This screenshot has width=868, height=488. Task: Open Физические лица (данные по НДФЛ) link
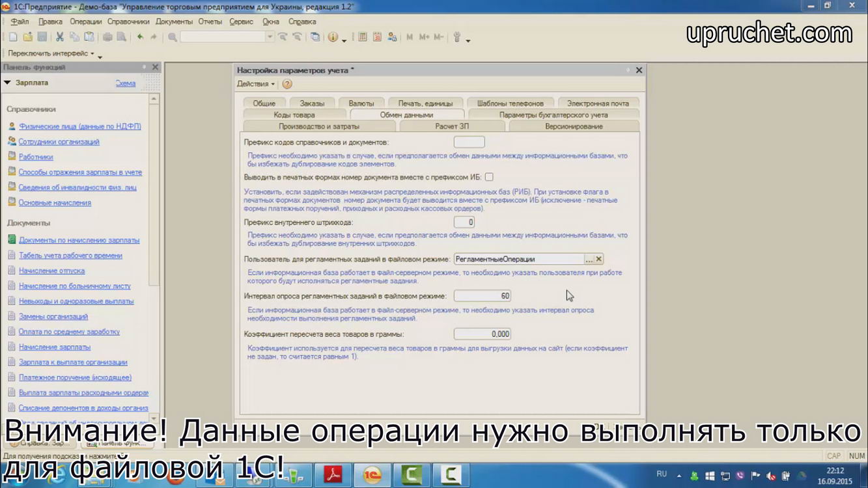coord(79,126)
